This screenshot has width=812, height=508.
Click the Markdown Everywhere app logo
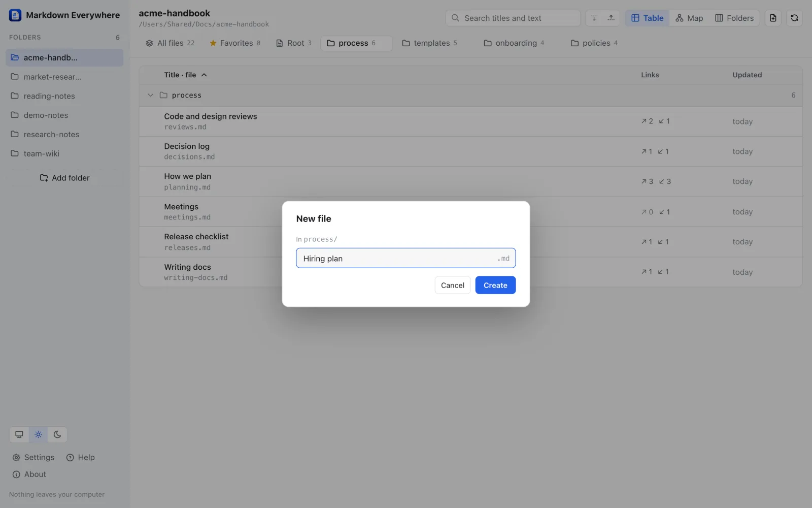click(15, 15)
